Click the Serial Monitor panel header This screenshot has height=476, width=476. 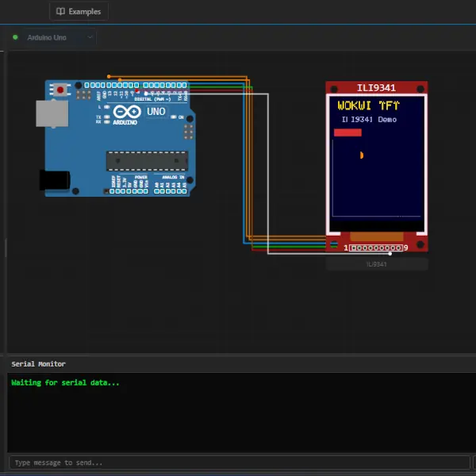pos(38,363)
